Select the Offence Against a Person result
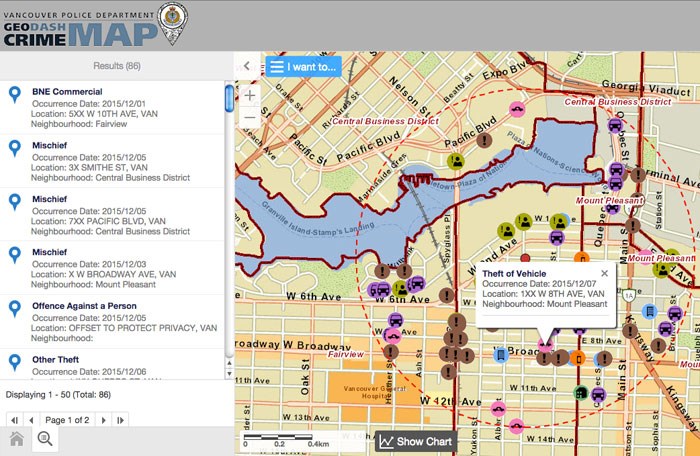The height and width of the screenshot is (456, 700). 112,322
